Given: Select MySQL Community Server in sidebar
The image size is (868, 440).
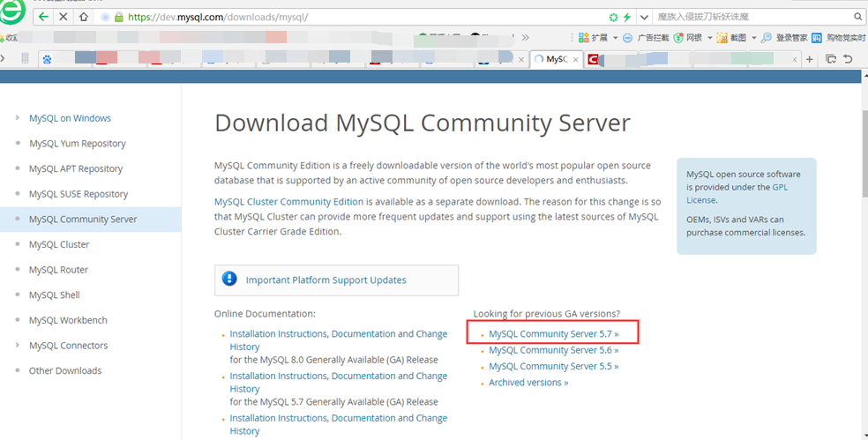Looking at the screenshot, I should [x=83, y=220].
